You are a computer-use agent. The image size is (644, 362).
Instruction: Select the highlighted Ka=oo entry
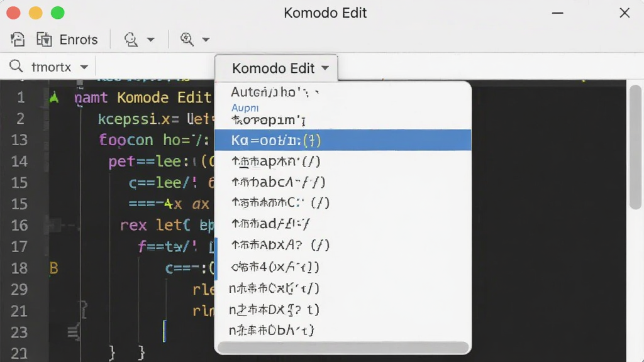(x=343, y=140)
